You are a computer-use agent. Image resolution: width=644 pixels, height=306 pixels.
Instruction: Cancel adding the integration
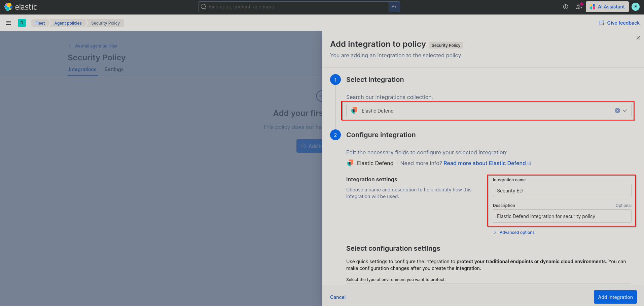[x=338, y=297]
